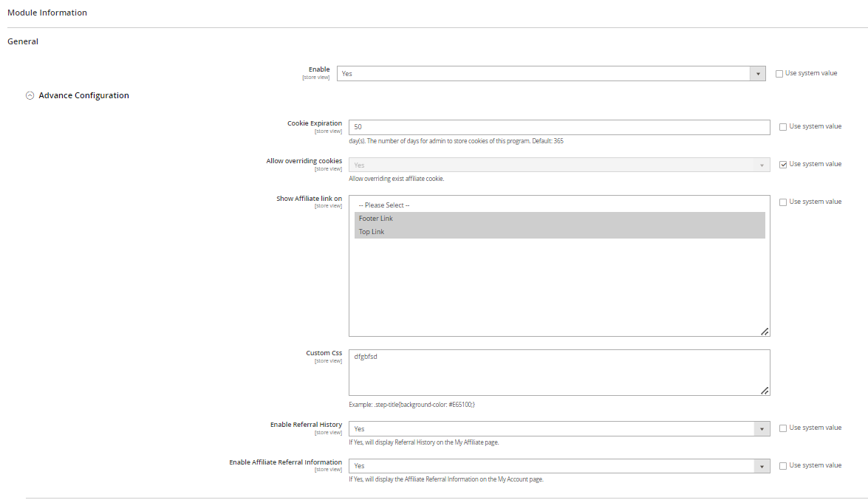Viewport: 868px width, 500px height.
Task: Check Use system value for Show Affiliate link
Action: (x=783, y=202)
